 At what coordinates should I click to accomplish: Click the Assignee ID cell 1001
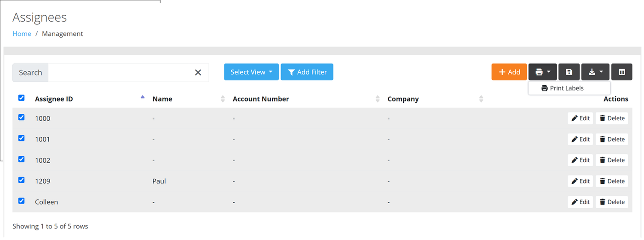point(43,139)
